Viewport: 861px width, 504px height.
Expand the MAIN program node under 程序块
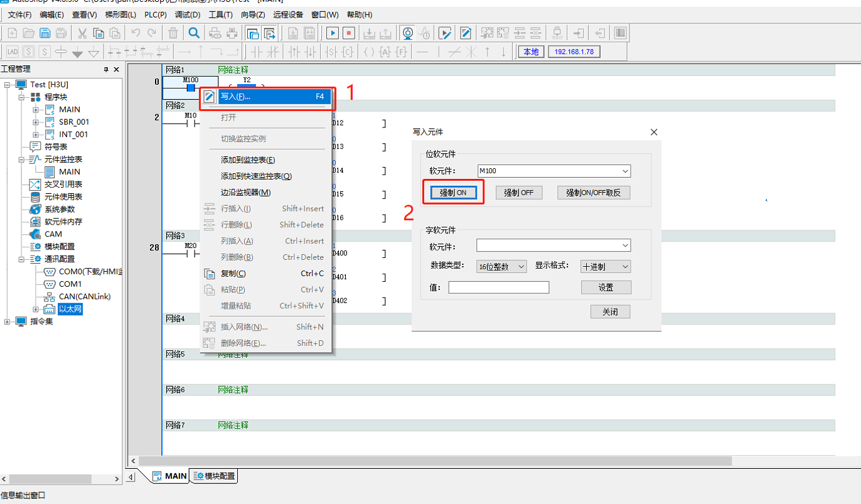36,110
